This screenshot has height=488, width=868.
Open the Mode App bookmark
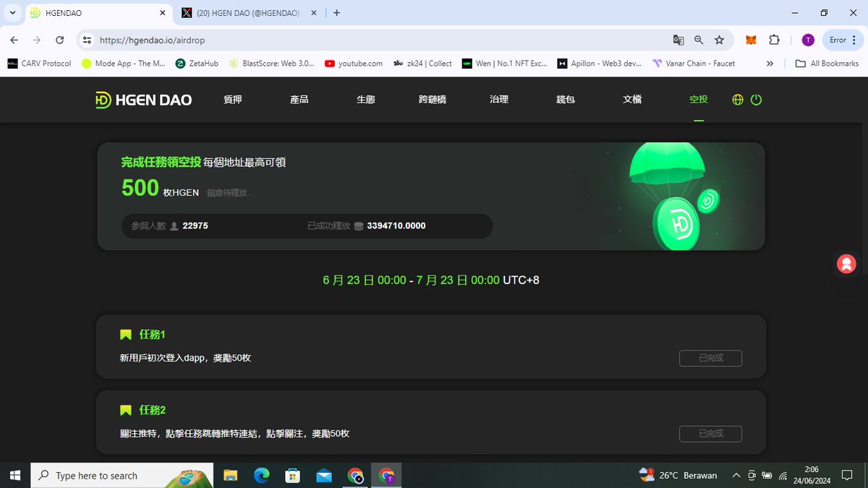[x=124, y=64]
